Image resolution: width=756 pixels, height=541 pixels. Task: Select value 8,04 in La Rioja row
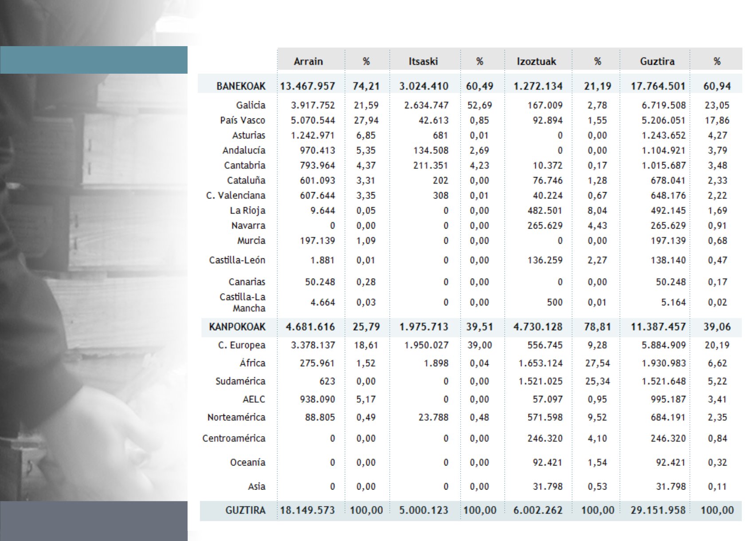tap(597, 211)
